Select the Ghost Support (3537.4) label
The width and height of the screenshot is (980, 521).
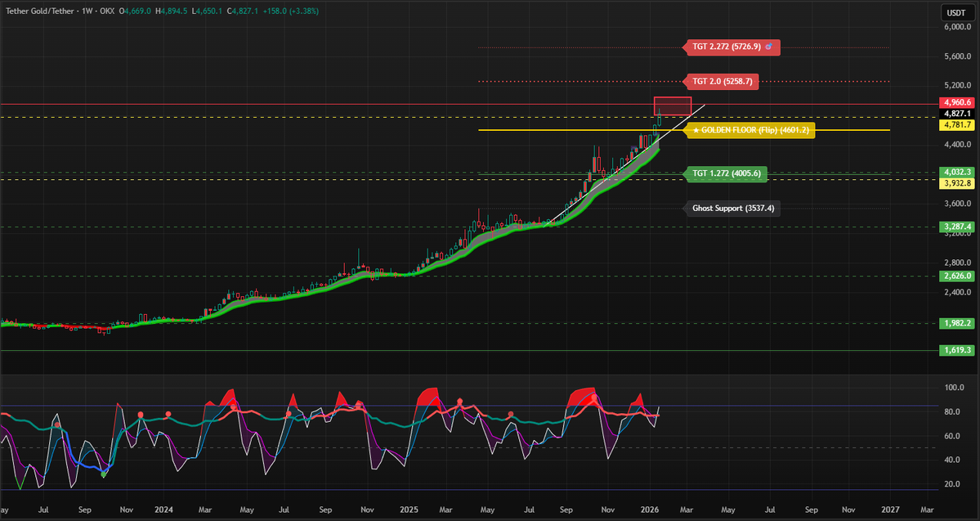(x=733, y=209)
